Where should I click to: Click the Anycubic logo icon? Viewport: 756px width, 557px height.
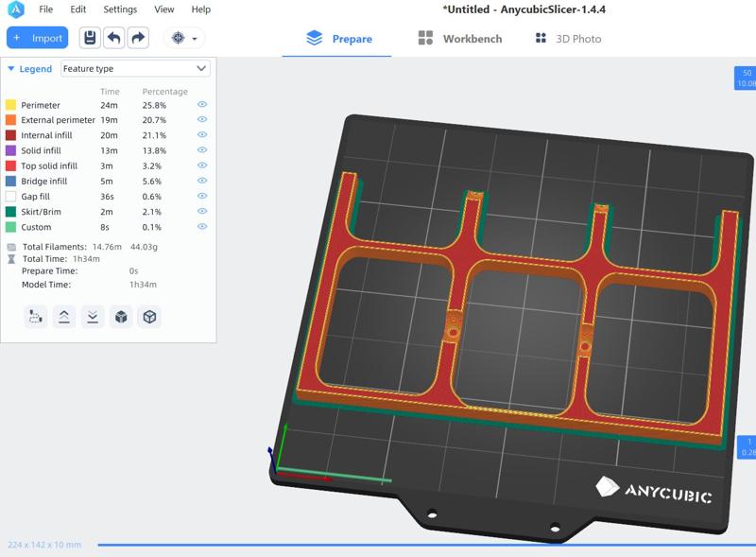click(16, 9)
